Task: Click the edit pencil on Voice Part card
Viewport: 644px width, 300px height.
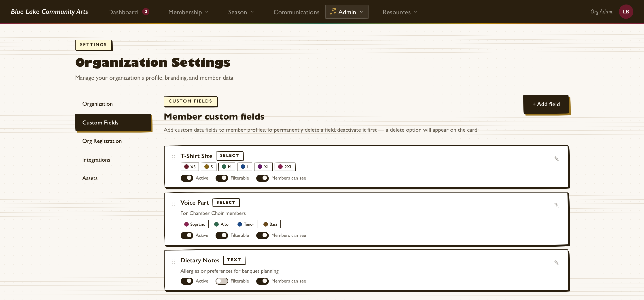Action: (556, 205)
